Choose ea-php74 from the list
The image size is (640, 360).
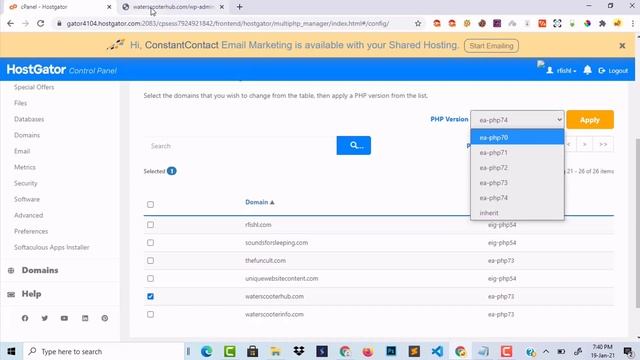(517, 198)
